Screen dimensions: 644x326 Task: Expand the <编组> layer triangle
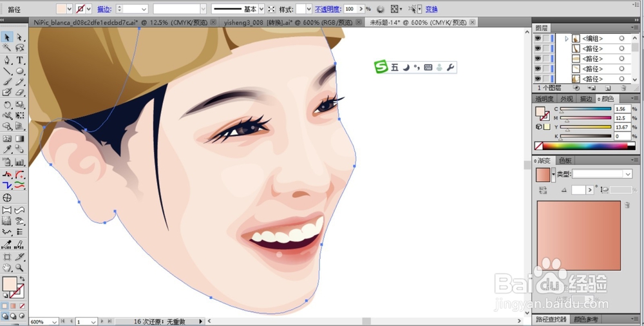566,38
